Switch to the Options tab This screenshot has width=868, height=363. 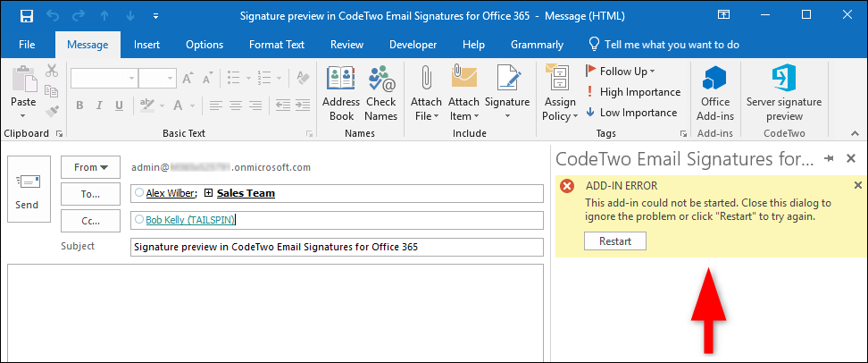204,45
